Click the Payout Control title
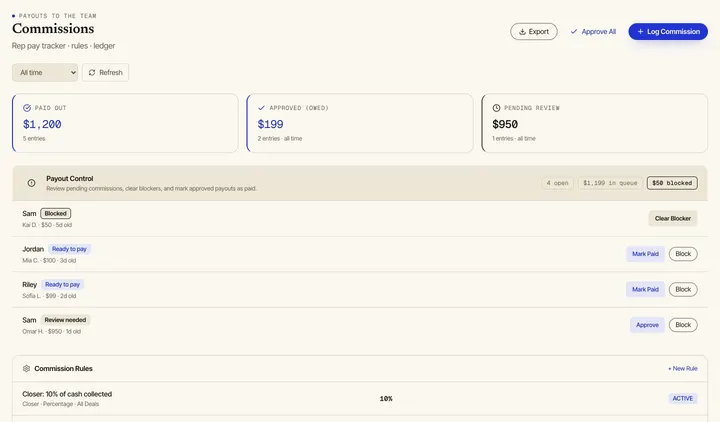This screenshot has width=720, height=422. click(70, 179)
